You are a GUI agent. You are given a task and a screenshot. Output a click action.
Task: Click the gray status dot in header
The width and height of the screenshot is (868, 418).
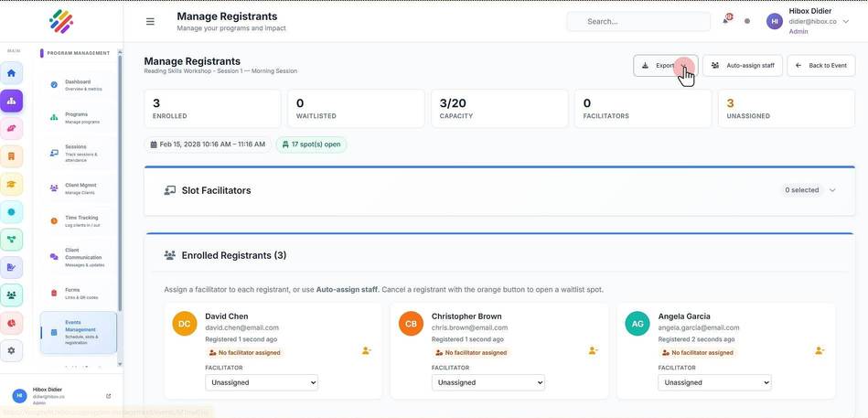pos(747,21)
